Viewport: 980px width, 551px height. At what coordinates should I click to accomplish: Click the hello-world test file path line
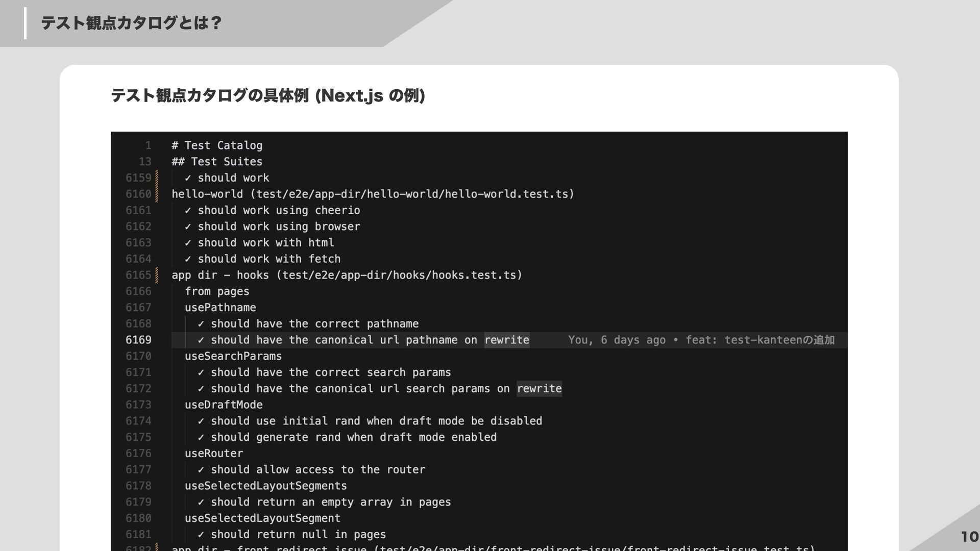pyautogui.click(x=373, y=194)
